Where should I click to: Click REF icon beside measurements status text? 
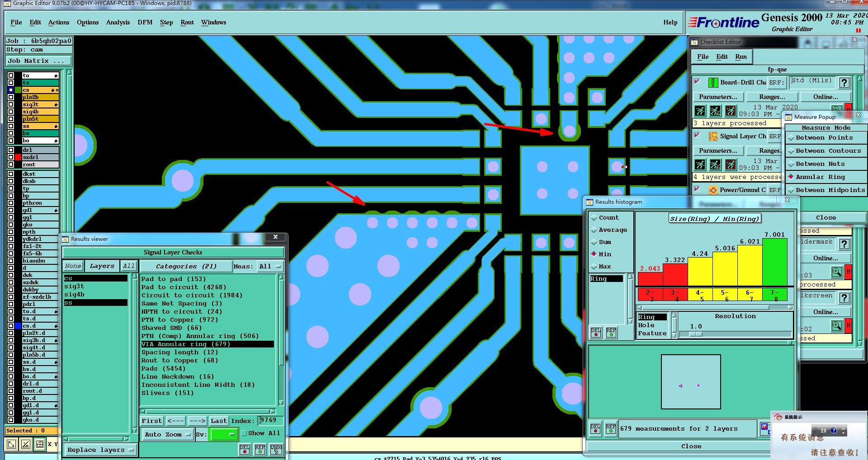coord(611,429)
